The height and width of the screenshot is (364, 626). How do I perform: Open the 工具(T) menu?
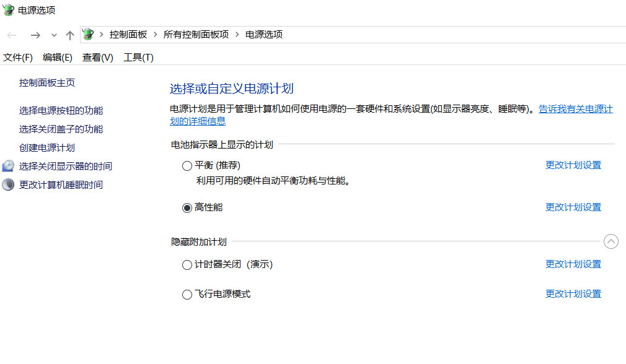138,58
